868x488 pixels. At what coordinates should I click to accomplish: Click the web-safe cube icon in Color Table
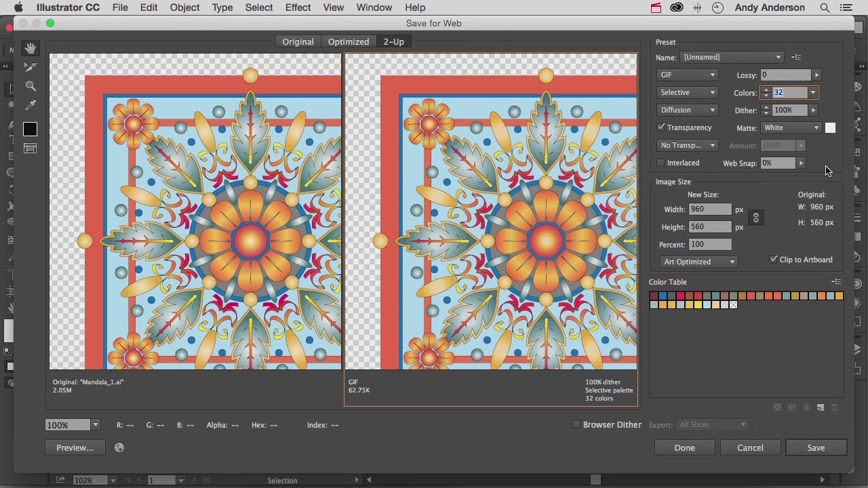coord(791,407)
